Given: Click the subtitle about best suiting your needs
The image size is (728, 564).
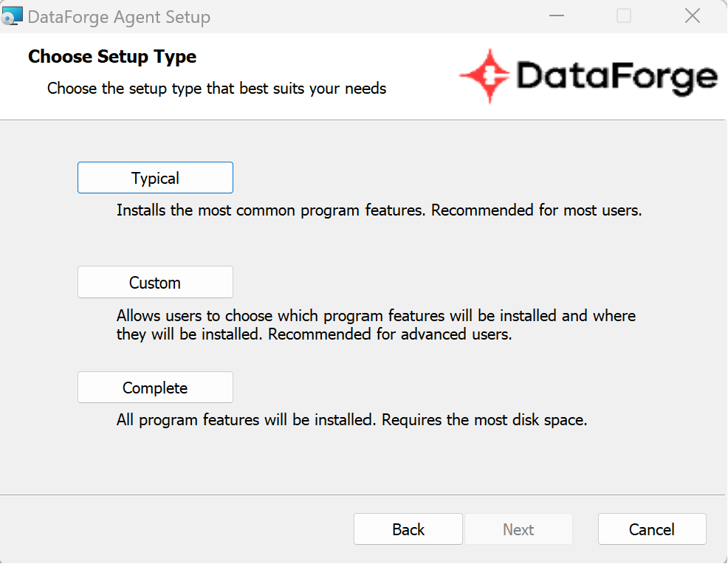Looking at the screenshot, I should coord(217,88).
